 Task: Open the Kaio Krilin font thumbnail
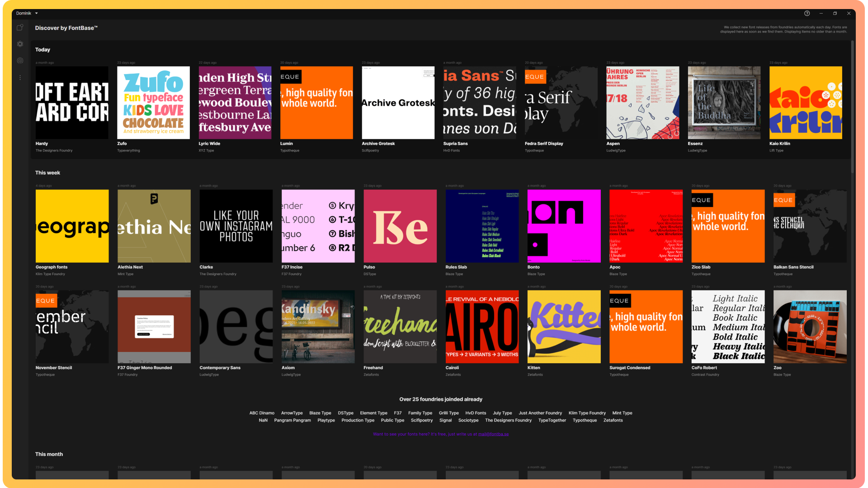806,103
